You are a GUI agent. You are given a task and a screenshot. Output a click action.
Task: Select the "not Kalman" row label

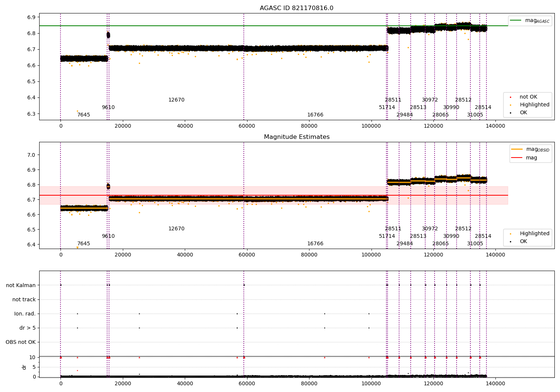click(21, 286)
